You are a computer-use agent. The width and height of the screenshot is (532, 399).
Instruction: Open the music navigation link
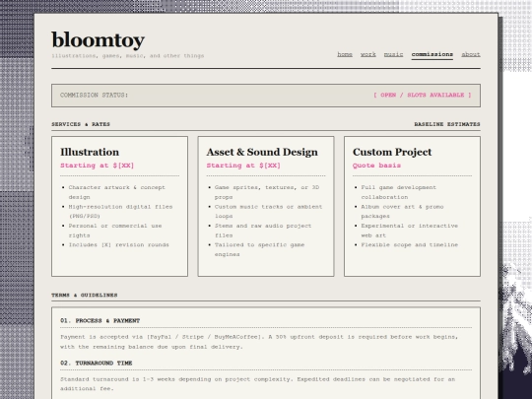pyautogui.click(x=393, y=54)
